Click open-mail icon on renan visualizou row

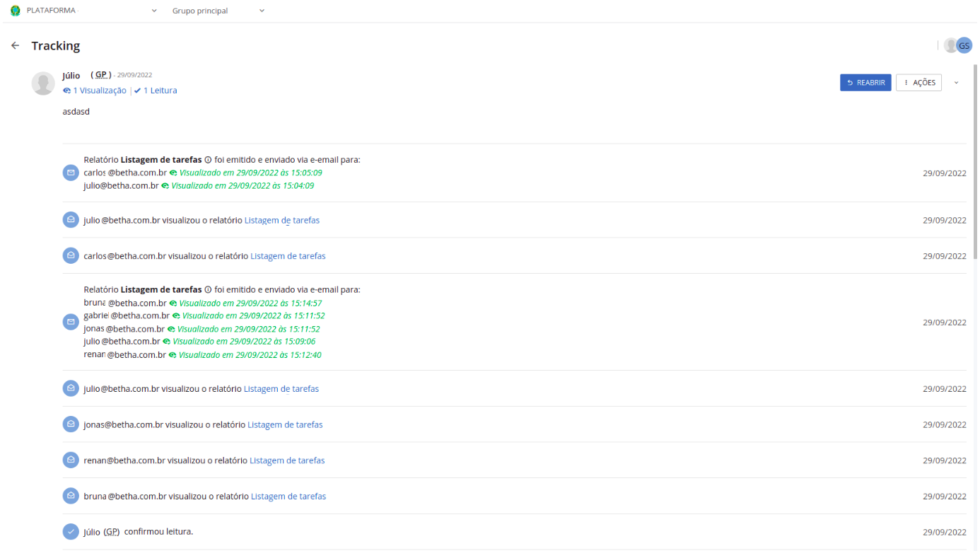coord(71,460)
